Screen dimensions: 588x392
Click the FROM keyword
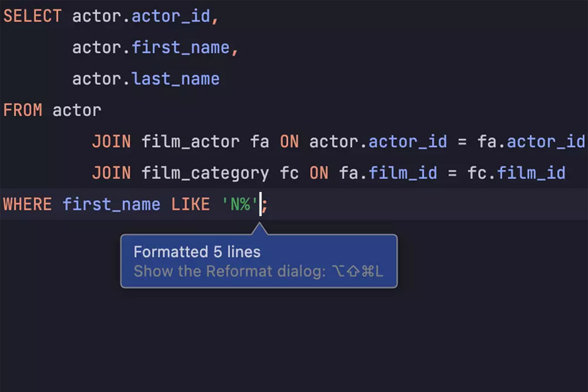point(23,110)
